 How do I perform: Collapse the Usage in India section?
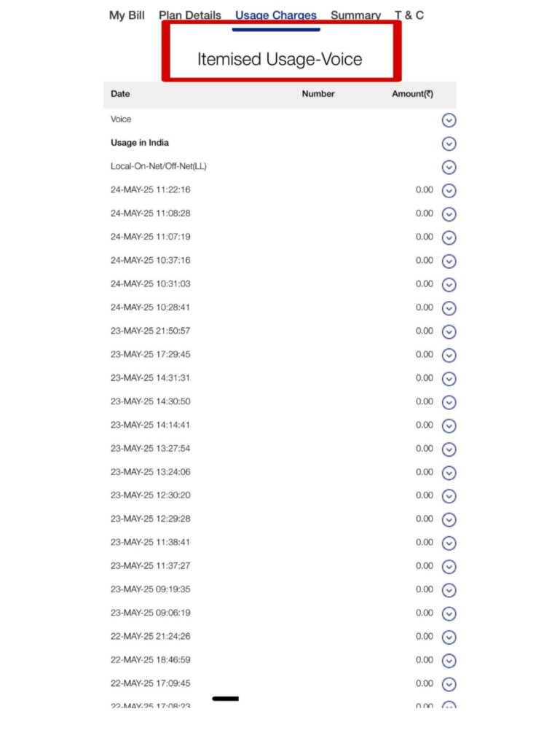coord(449,144)
